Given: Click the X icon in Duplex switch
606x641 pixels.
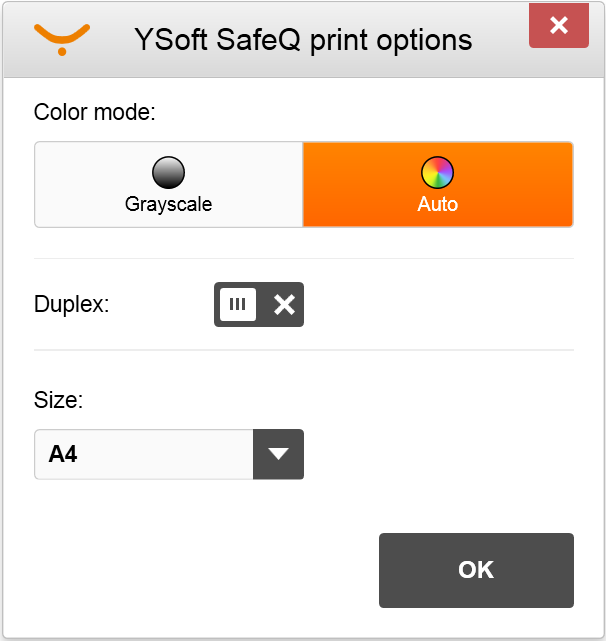Looking at the screenshot, I should (284, 305).
